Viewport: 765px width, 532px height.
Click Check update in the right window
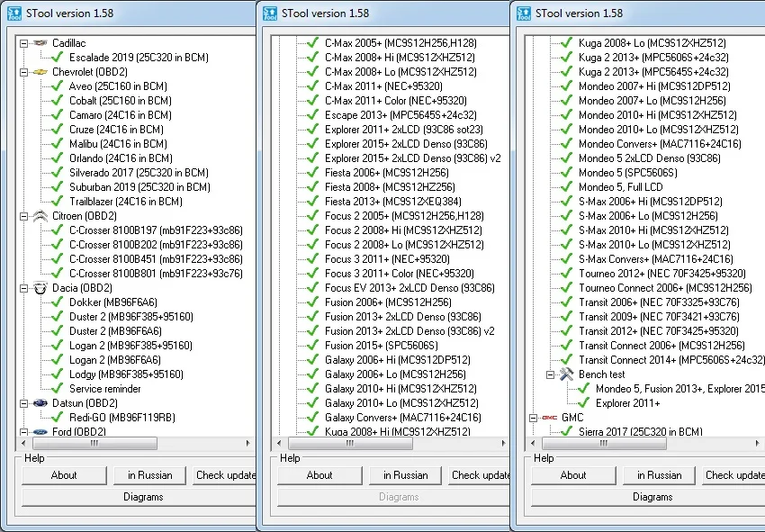coord(733,475)
